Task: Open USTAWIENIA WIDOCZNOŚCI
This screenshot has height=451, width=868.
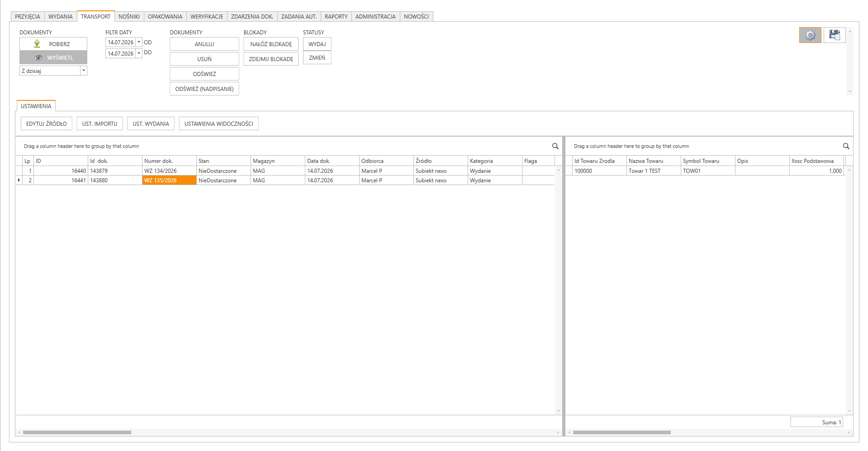Action: [x=219, y=123]
